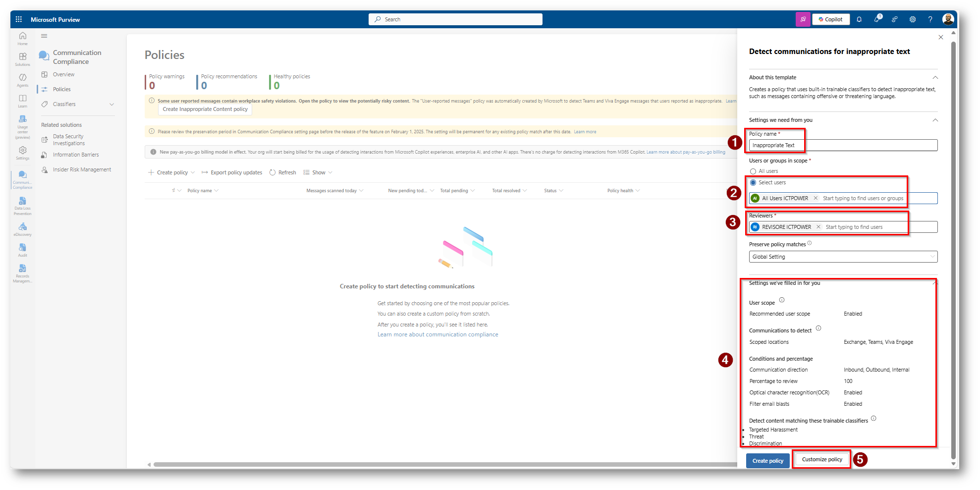The width and height of the screenshot is (980, 490).
Task: Click the blue Create policy button
Action: [768, 461]
